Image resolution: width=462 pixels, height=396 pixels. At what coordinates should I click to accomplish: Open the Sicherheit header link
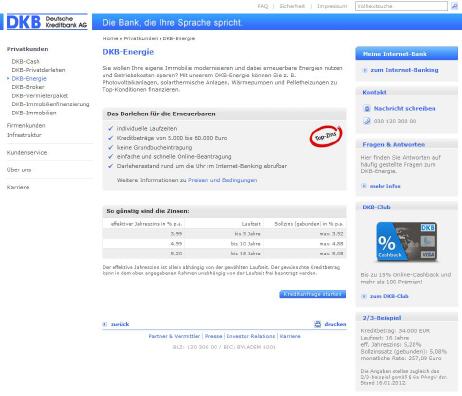click(292, 6)
